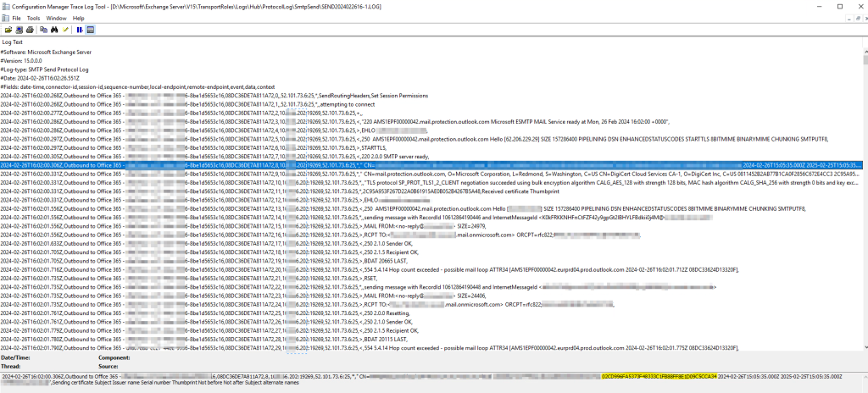This screenshot has width=868, height=393.
Task: Click the Print toolbar icon
Action: [x=30, y=29]
